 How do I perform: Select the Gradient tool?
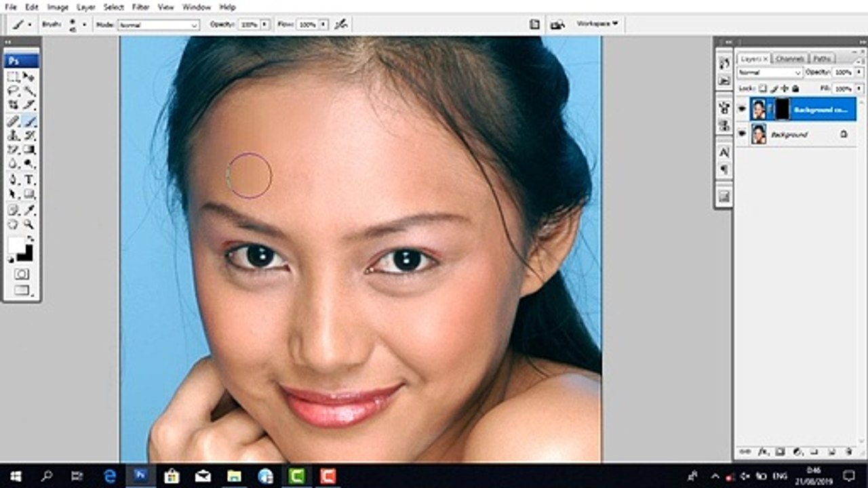pos(29,149)
